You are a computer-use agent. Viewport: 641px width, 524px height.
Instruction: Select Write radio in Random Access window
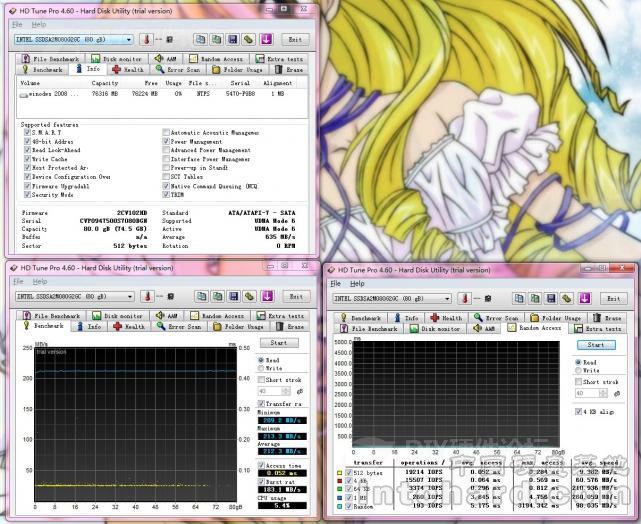click(x=578, y=370)
